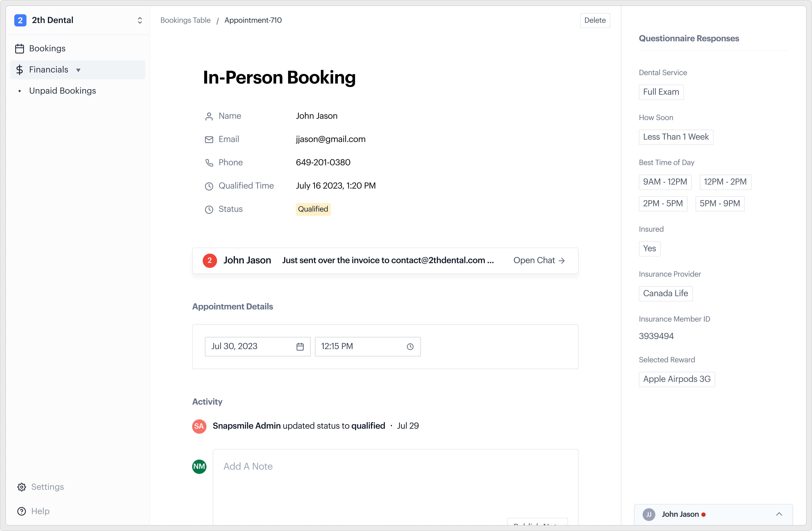Viewport: 812px width, 531px height.
Task: Click the clock icon beside Qualified Time
Action: [x=209, y=186]
